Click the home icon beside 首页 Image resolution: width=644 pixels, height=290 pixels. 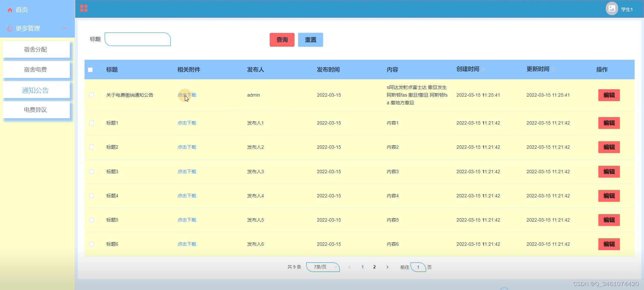(x=10, y=10)
